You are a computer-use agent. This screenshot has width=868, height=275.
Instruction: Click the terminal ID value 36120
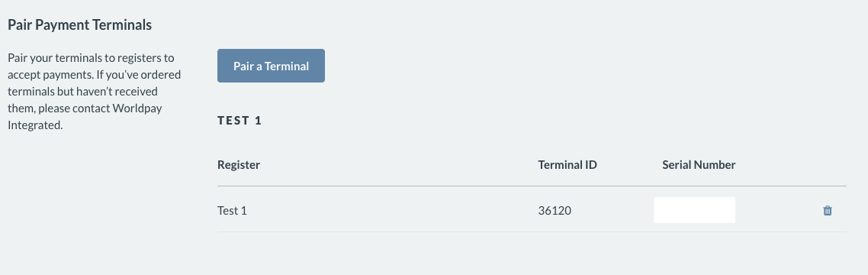pos(555,211)
